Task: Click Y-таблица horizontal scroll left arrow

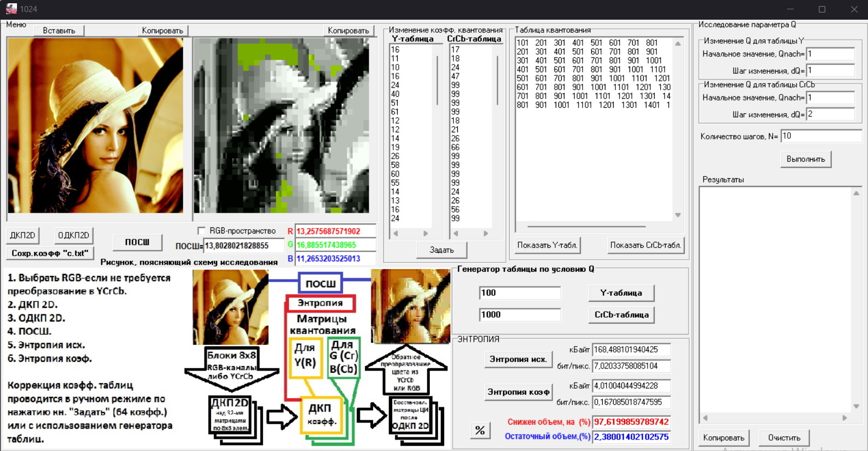Action: [395, 233]
